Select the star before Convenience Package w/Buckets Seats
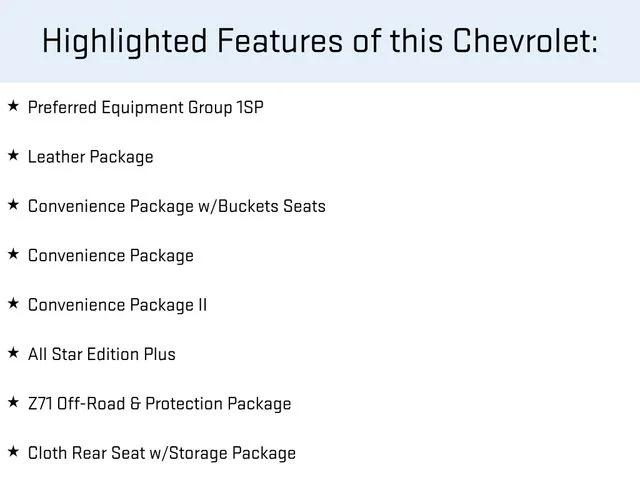Screen dimensions: 640x480 click(13, 205)
